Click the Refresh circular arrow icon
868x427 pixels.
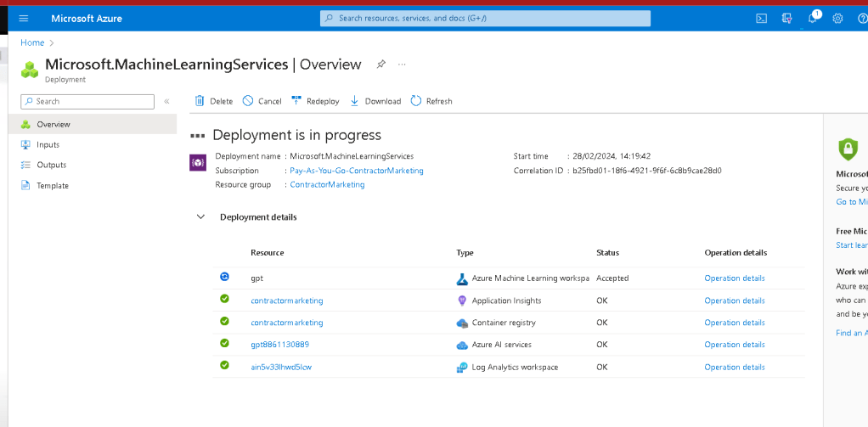coord(415,101)
